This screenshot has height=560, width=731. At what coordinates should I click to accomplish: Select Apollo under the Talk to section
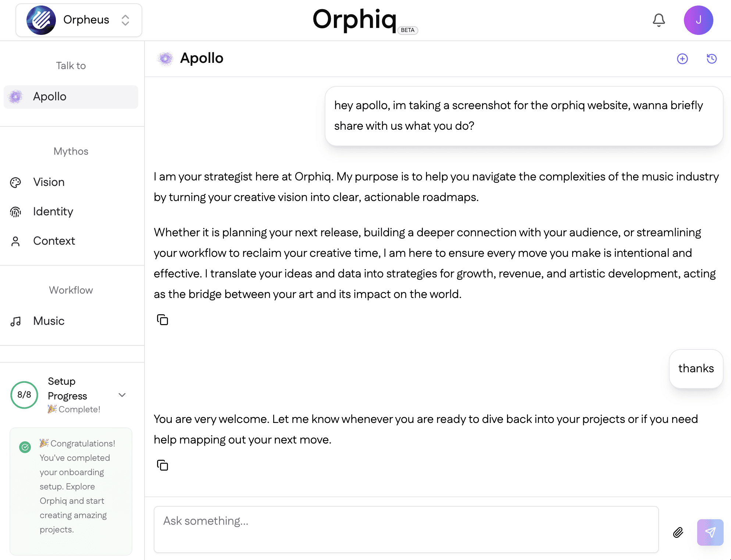coord(50,97)
